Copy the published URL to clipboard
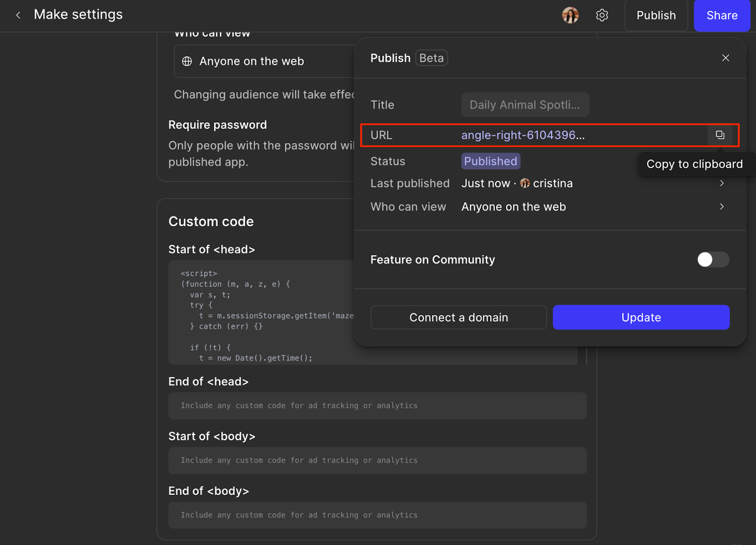The width and height of the screenshot is (756, 545). click(720, 135)
